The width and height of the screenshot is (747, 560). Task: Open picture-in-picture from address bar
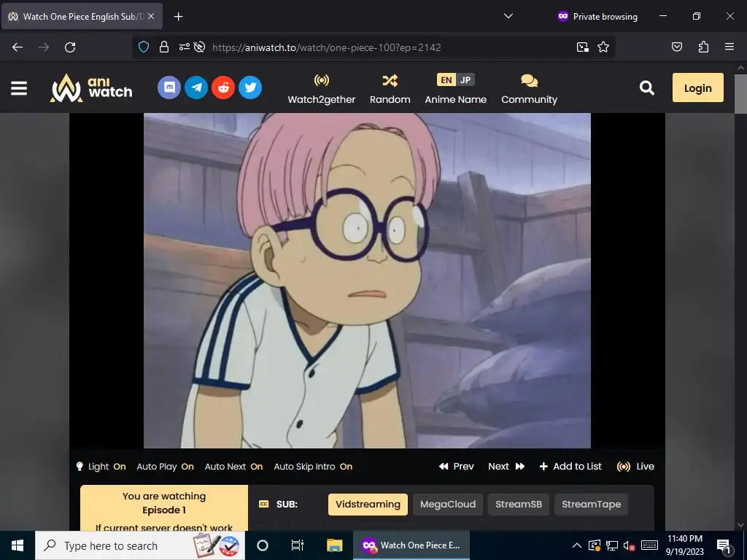(583, 47)
